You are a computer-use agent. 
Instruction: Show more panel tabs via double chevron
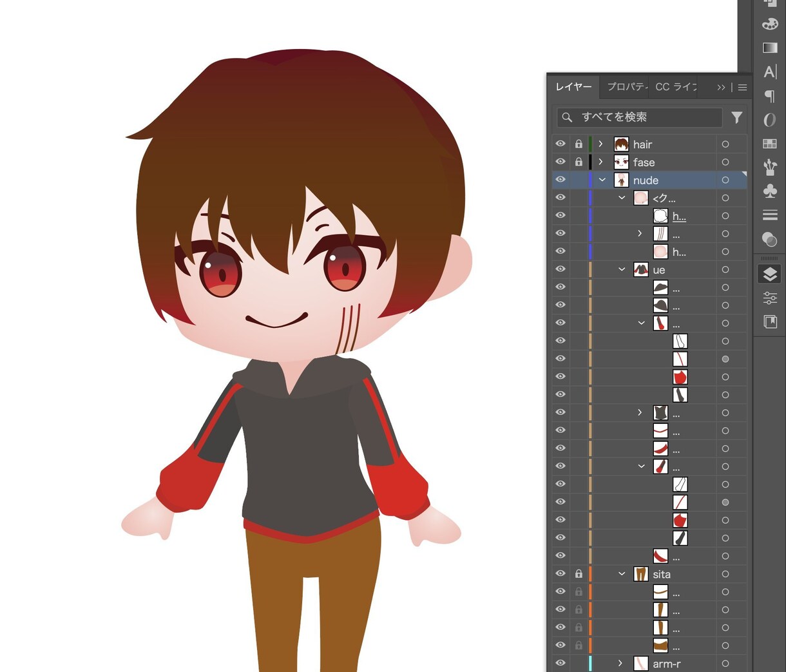(721, 88)
